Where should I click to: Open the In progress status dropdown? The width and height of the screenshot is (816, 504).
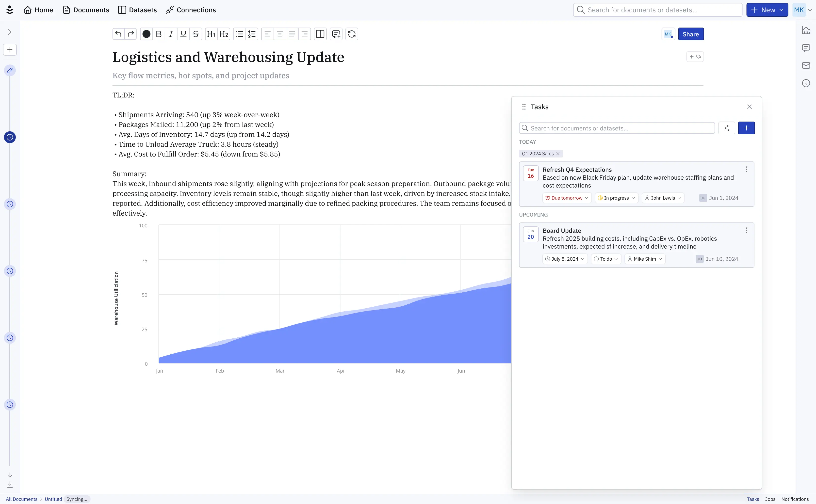pyautogui.click(x=616, y=198)
